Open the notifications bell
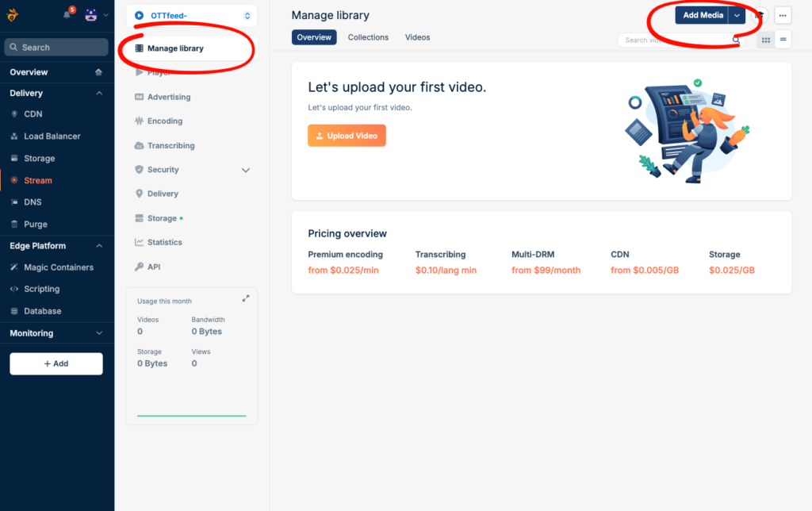The height and width of the screenshot is (511, 812). point(67,15)
